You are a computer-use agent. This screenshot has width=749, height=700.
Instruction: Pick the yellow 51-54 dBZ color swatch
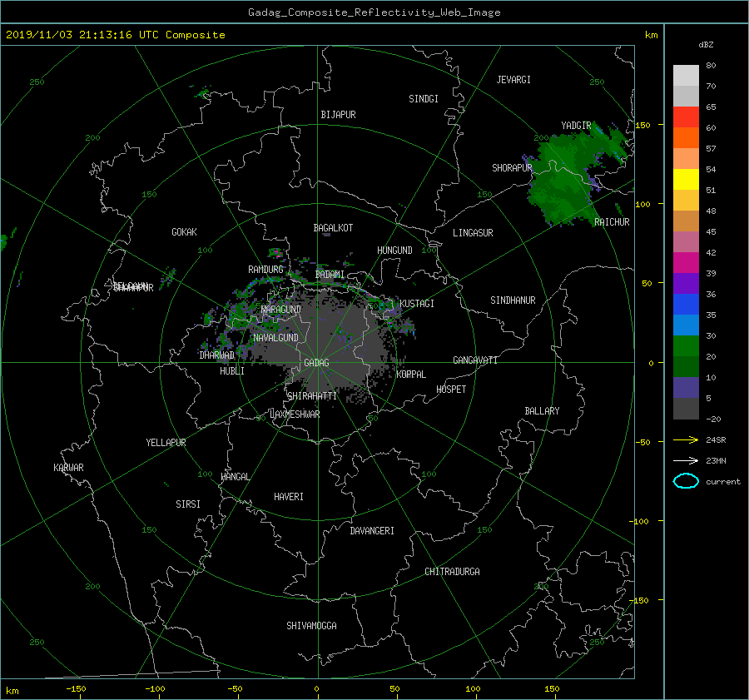click(686, 179)
